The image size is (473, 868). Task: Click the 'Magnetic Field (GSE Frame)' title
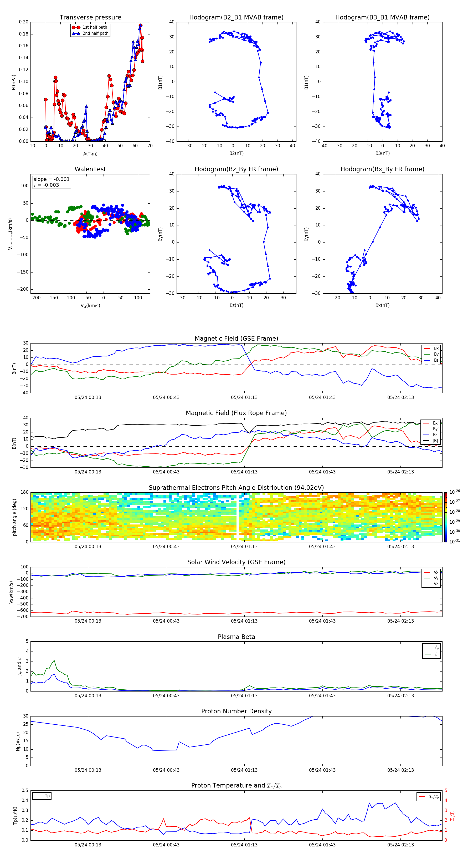(236, 339)
